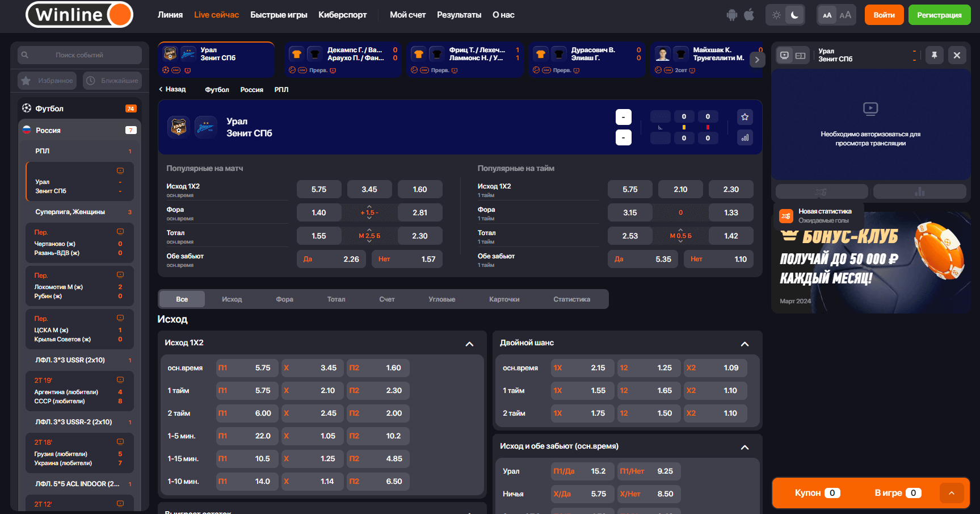This screenshot has height=514, width=980.
Task: Open the Купон bet slip tab
Action: point(817,493)
